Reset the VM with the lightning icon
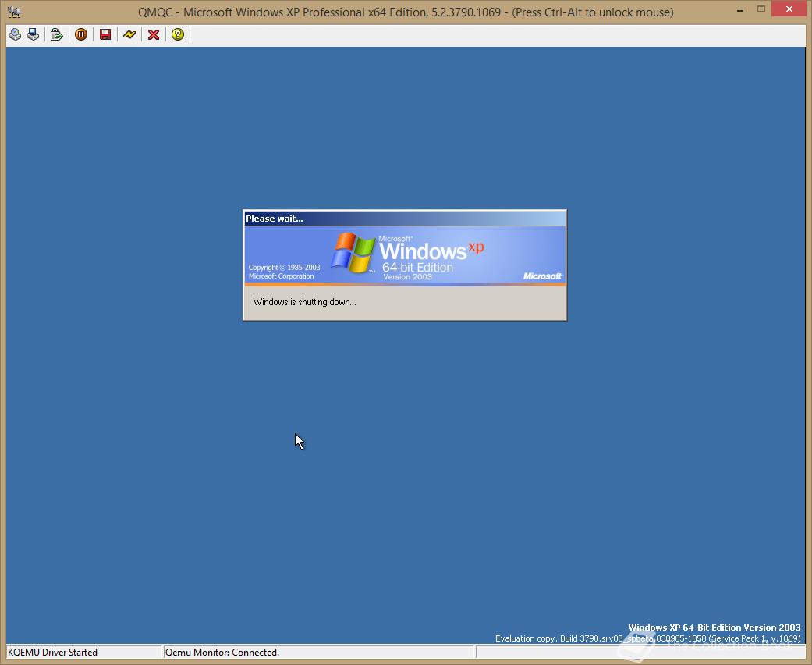This screenshot has height=665, width=812. (x=129, y=34)
